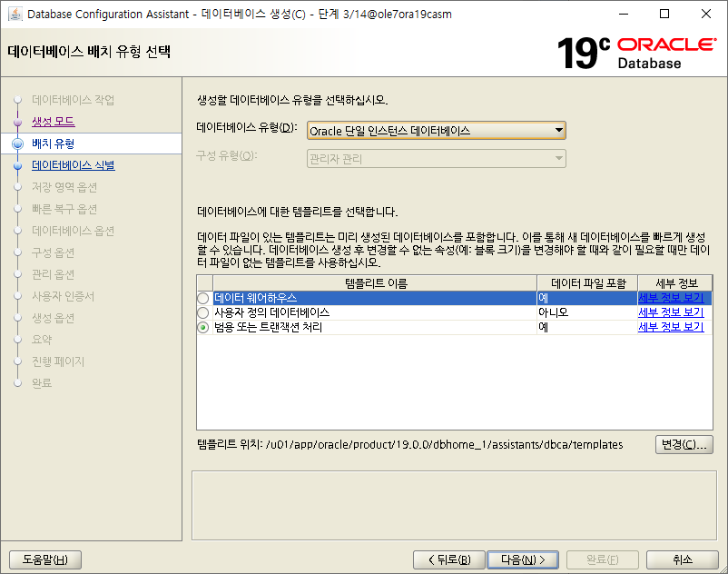728x574 pixels.
Task: Click the 요약 step in sidebar
Action: [42, 340]
